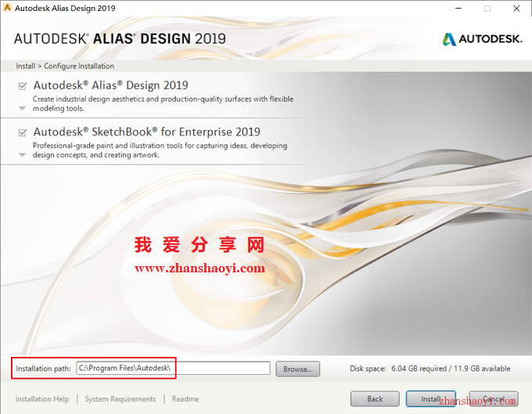
Task: Uncheck Autodesk SketchBook for Enterprise 2019
Action: [x=23, y=132]
